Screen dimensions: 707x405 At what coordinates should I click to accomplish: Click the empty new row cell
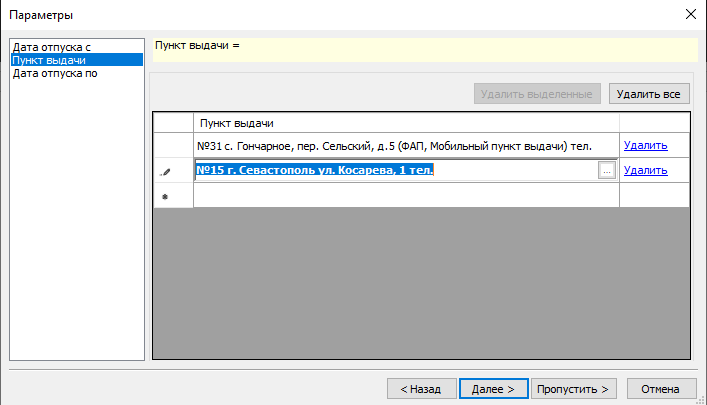click(x=406, y=196)
